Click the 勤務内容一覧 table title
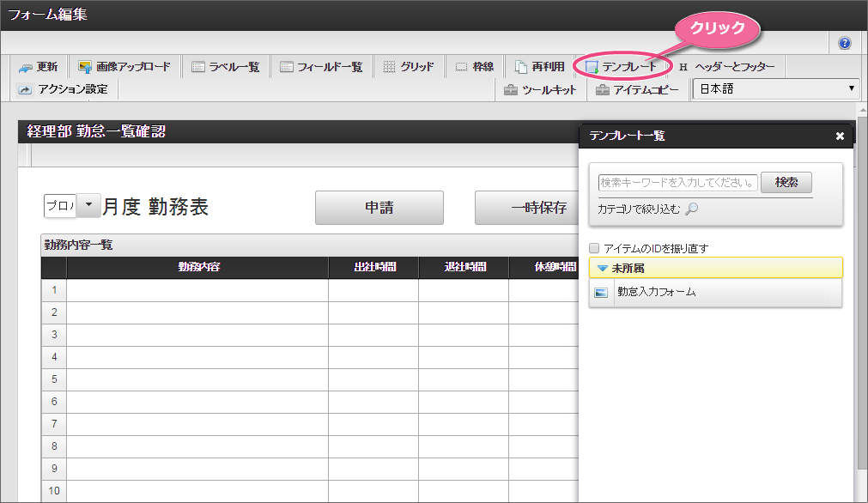Screen dimensions: 868x503 tap(79, 245)
